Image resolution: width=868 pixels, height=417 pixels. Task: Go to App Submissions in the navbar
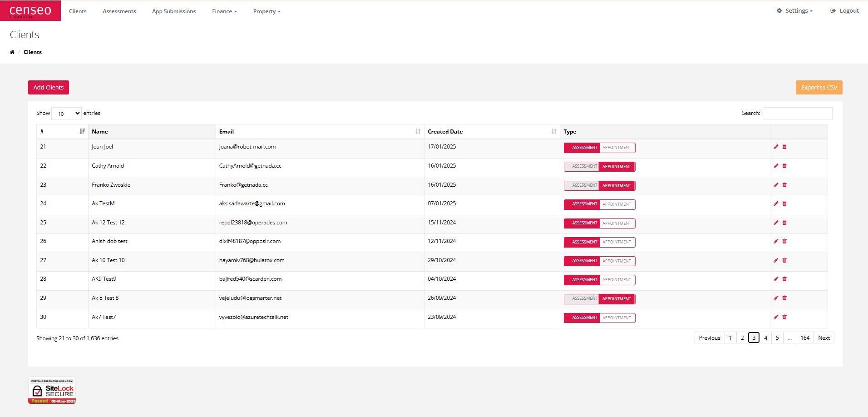[174, 11]
